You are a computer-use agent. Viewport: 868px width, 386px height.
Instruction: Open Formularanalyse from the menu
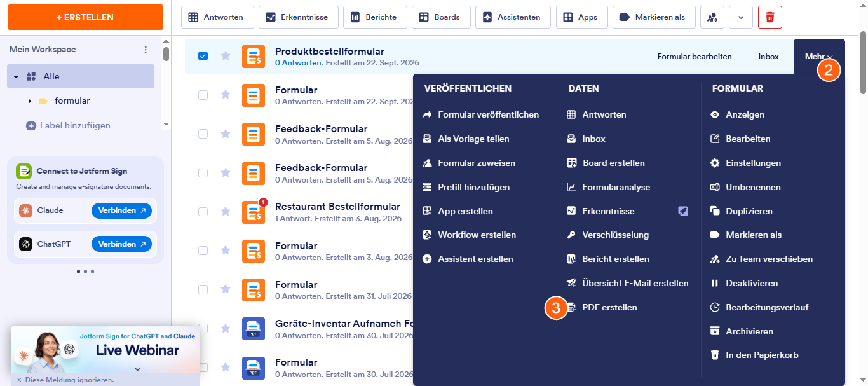608,187
